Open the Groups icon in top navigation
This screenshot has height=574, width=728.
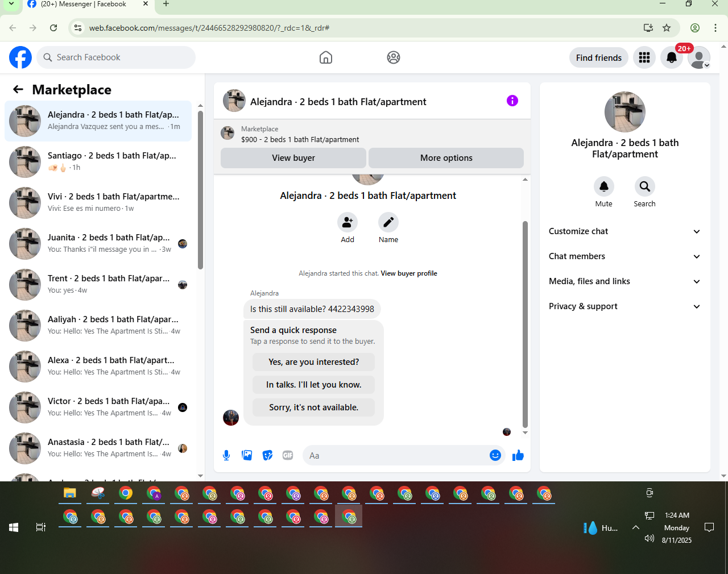coord(394,57)
